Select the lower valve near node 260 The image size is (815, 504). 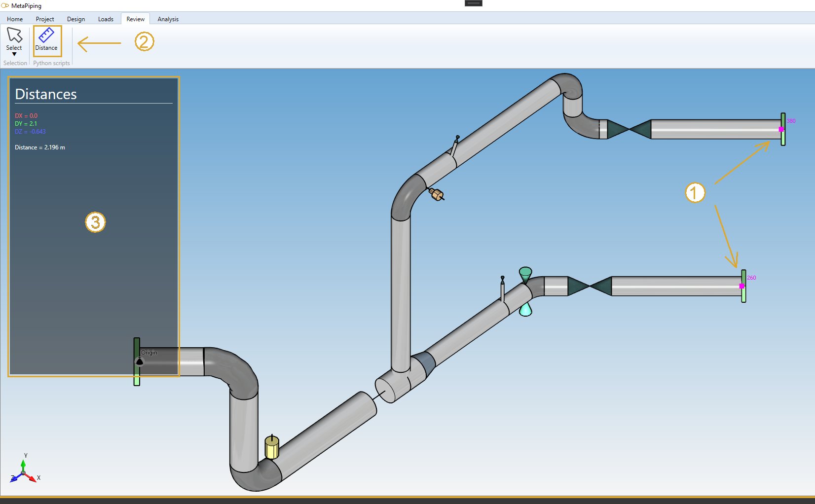click(x=590, y=286)
